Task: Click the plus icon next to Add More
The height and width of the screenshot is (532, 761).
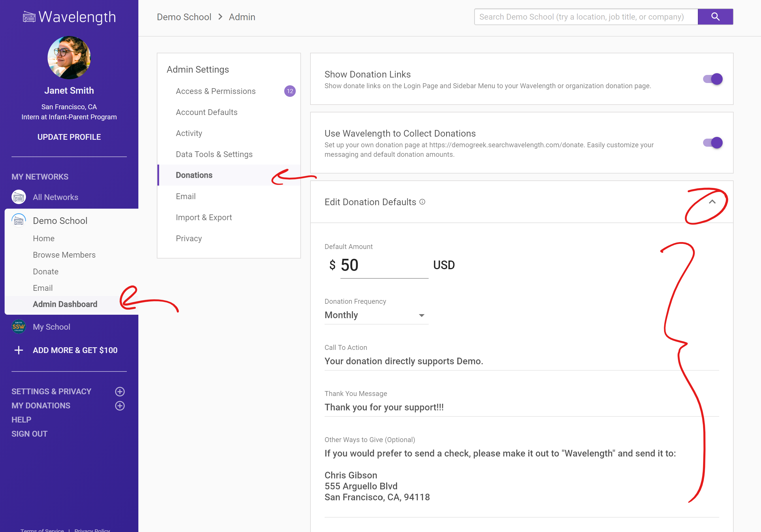Action: pos(19,350)
